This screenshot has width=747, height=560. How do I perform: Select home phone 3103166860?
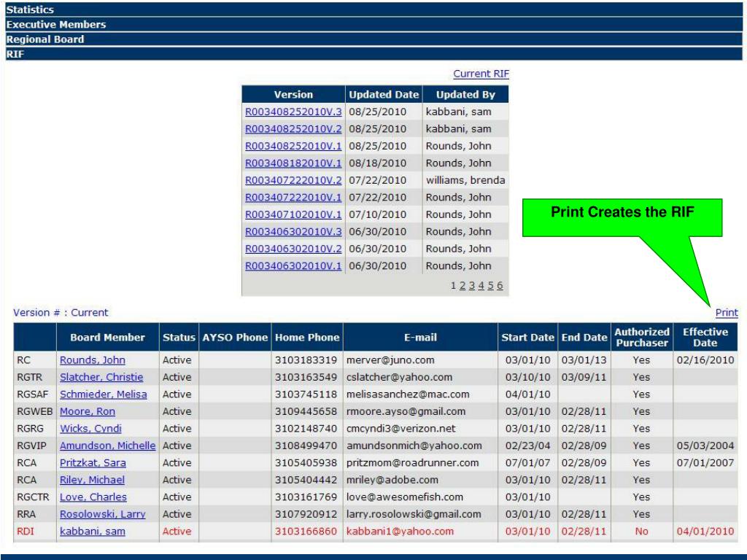(306, 532)
